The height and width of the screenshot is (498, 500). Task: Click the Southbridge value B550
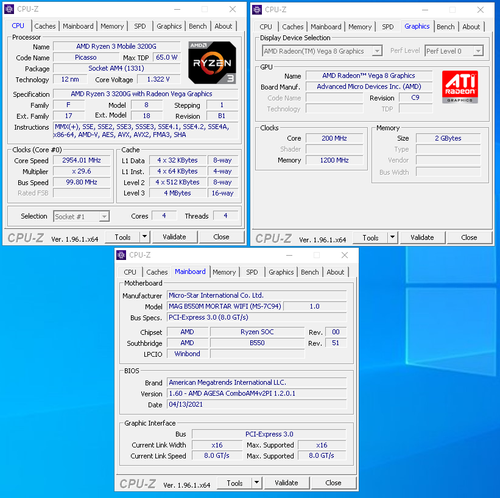point(257,343)
